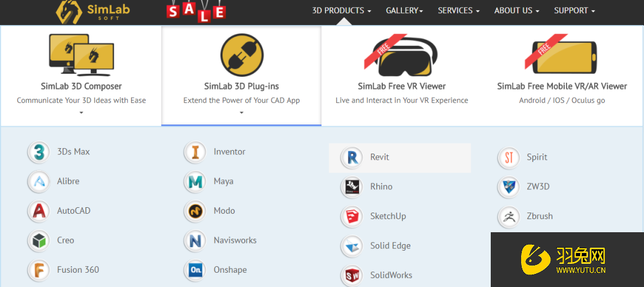644x287 pixels.
Task: Open the Rhino link
Action: (x=381, y=186)
